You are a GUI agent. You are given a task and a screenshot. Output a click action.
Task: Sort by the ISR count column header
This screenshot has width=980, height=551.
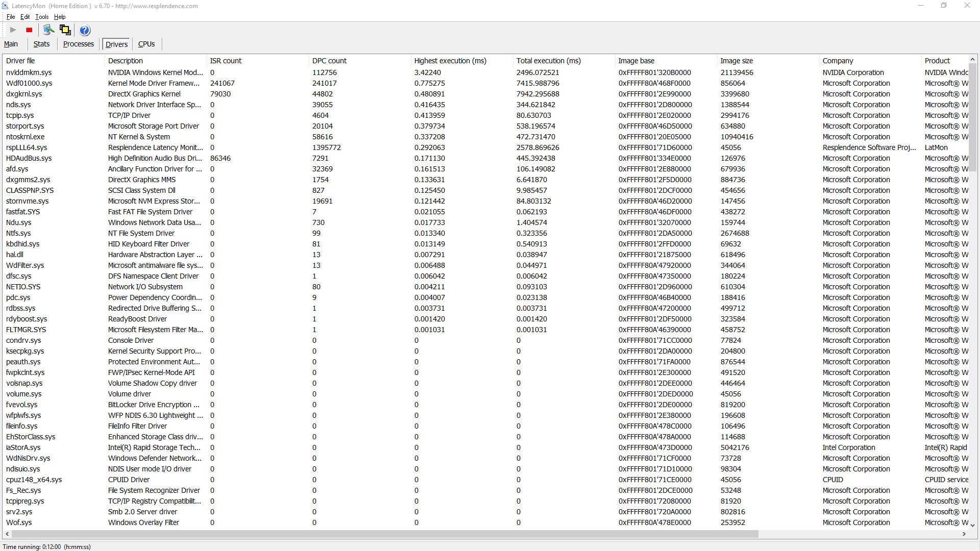pyautogui.click(x=226, y=61)
